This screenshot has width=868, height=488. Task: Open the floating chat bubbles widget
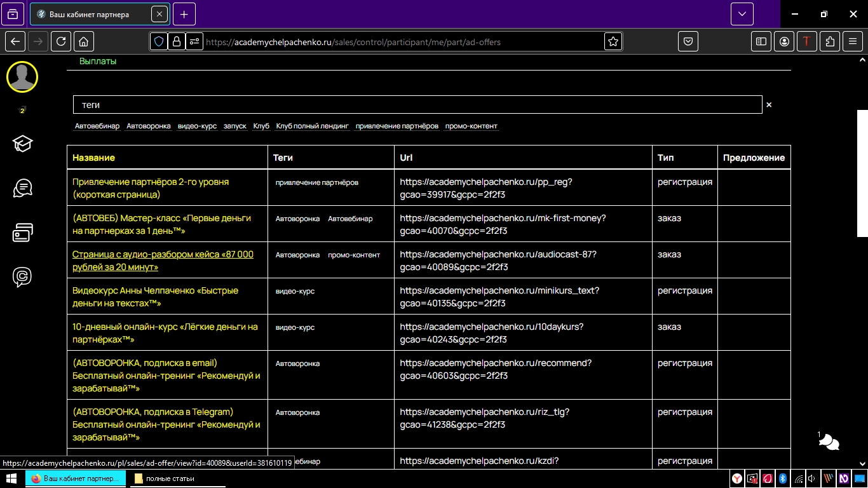pos(829,442)
